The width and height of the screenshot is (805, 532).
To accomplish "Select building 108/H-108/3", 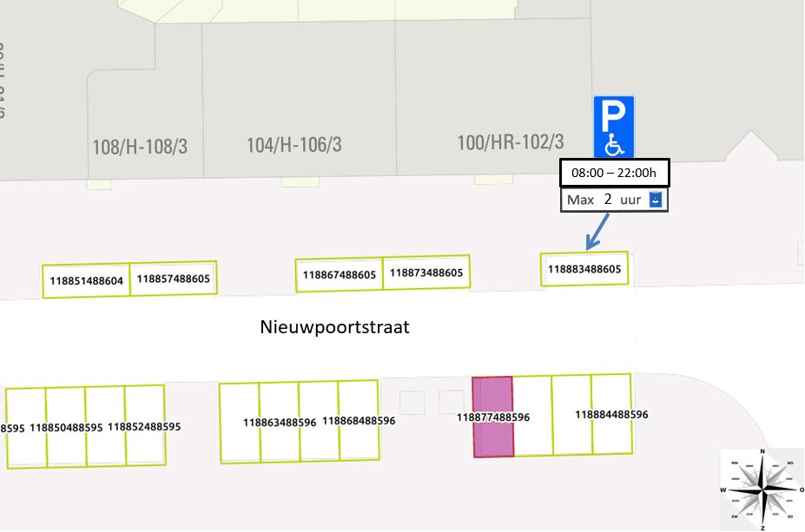I will click(x=140, y=147).
